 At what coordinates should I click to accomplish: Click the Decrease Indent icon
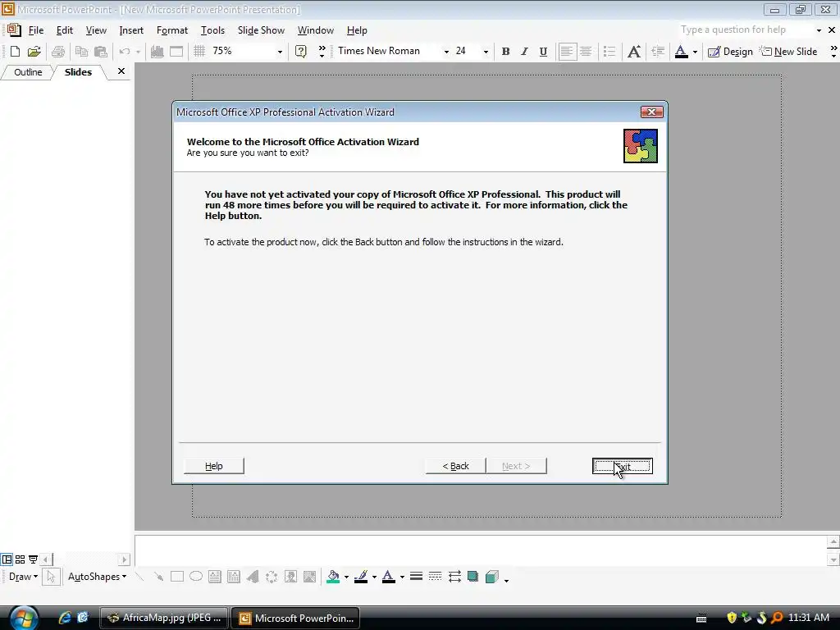coord(658,52)
